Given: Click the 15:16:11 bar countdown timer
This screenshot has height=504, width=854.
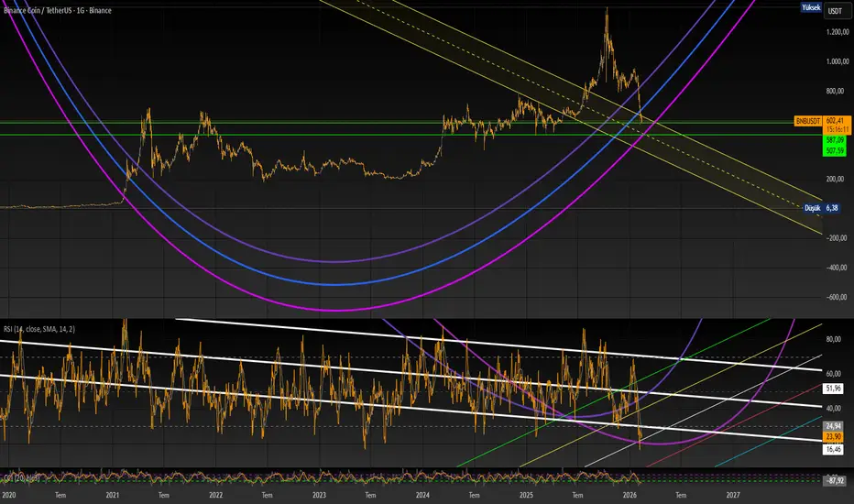Looking at the screenshot, I should [x=835, y=130].
